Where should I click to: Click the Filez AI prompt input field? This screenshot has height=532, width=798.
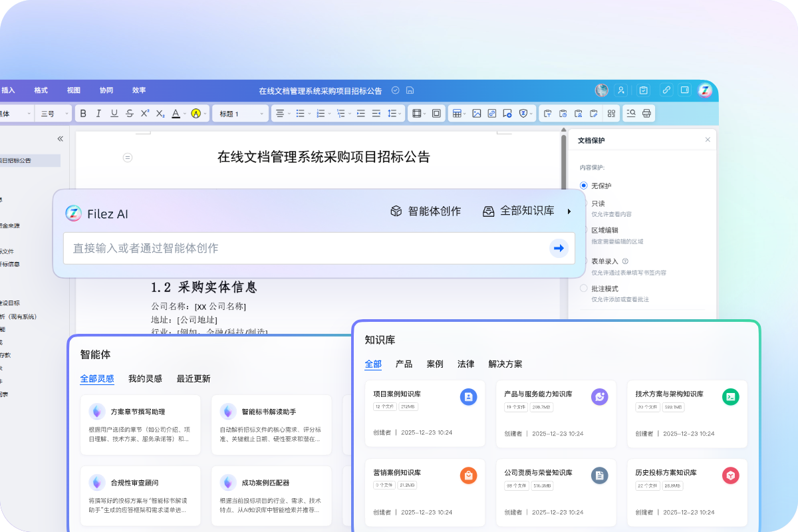pyautogui.click(x=306, y=248)
